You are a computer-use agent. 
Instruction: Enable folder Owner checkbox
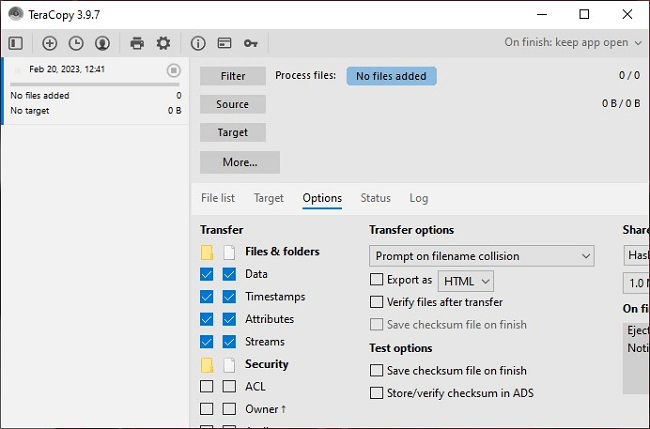(206, 409)
